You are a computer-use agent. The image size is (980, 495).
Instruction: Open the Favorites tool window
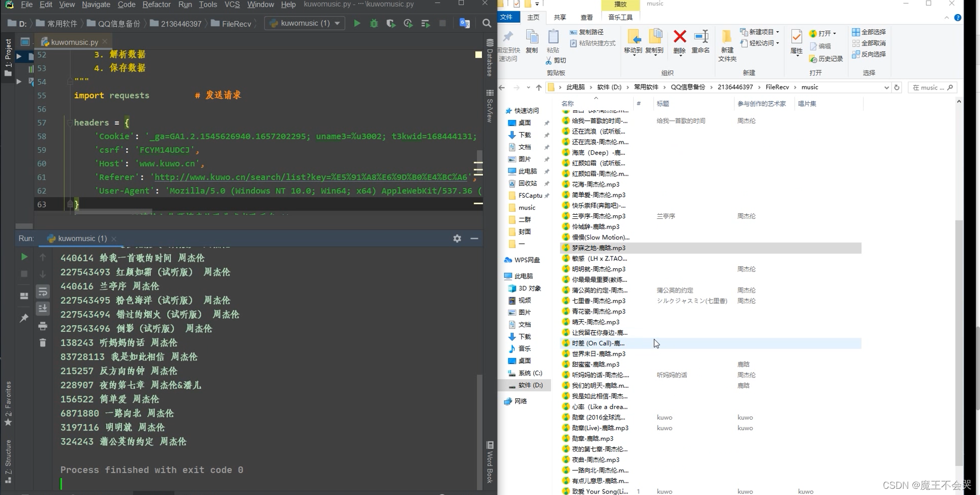tap(8, 404)
